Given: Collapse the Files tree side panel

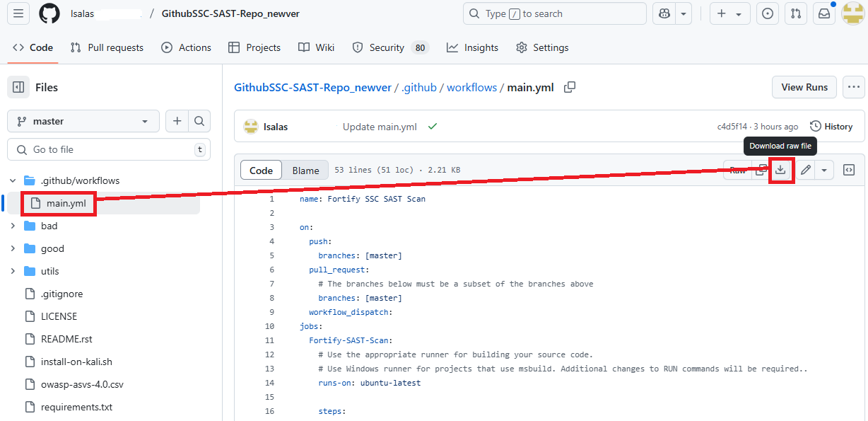Looking at the screenshot, I should coord(18,87).
